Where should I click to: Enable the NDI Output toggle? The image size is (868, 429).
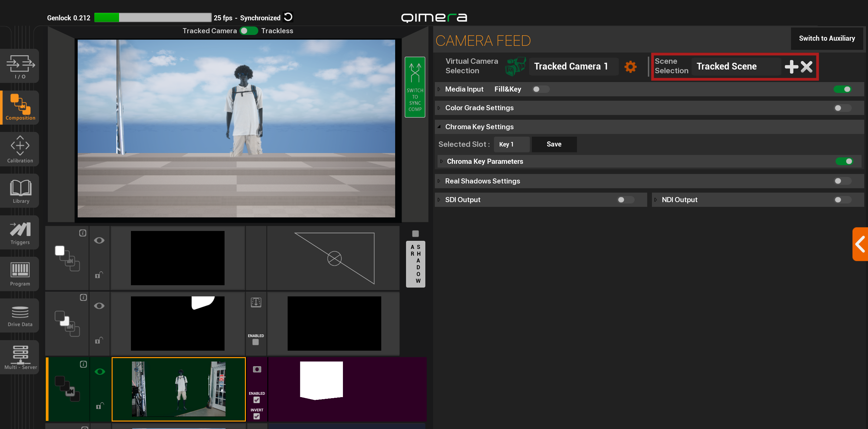tap(843, 200)
